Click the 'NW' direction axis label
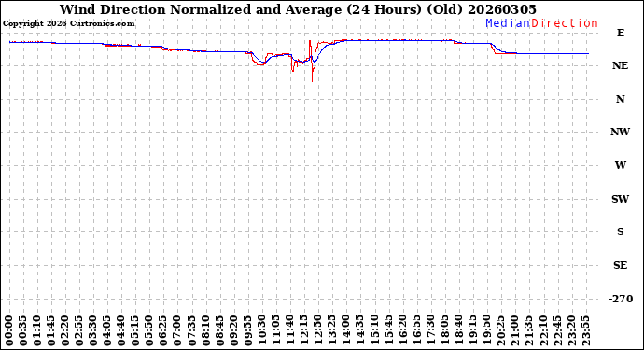Viewport: 644px width, 350px height. click(620, 132)
